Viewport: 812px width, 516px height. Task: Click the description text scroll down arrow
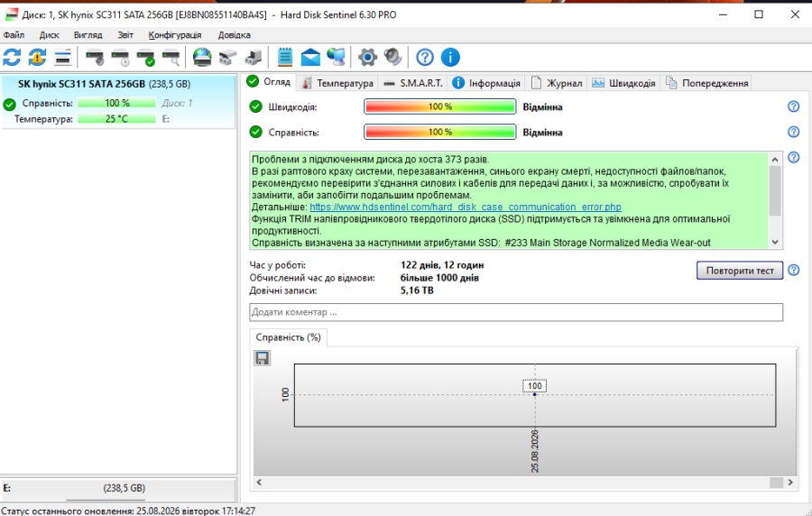pos(775,242)
